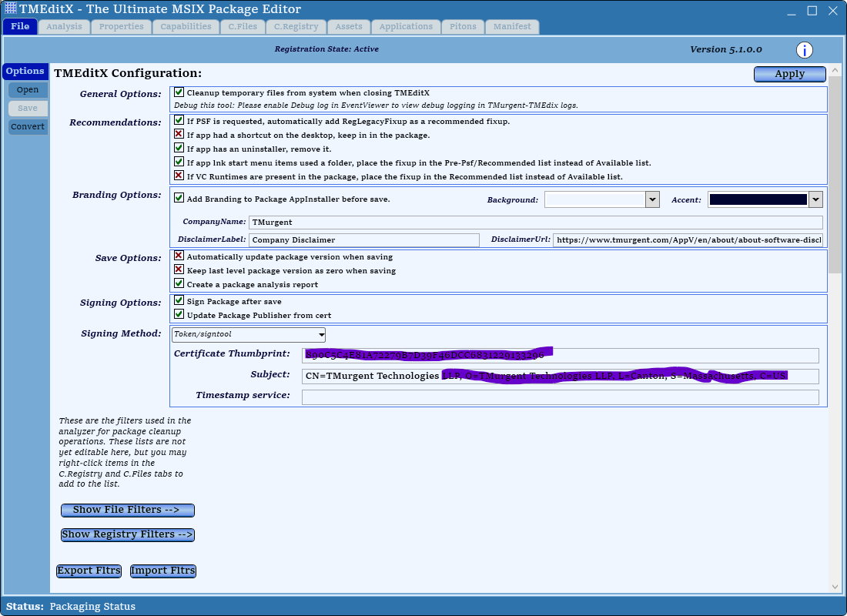Screen dimensions: 847x616
Task: Click the 'Debug this tool' hint text
Action: 376,105
